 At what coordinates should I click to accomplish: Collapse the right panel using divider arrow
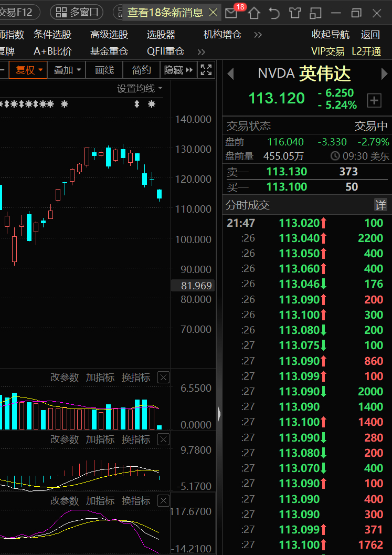coord(219,414)
